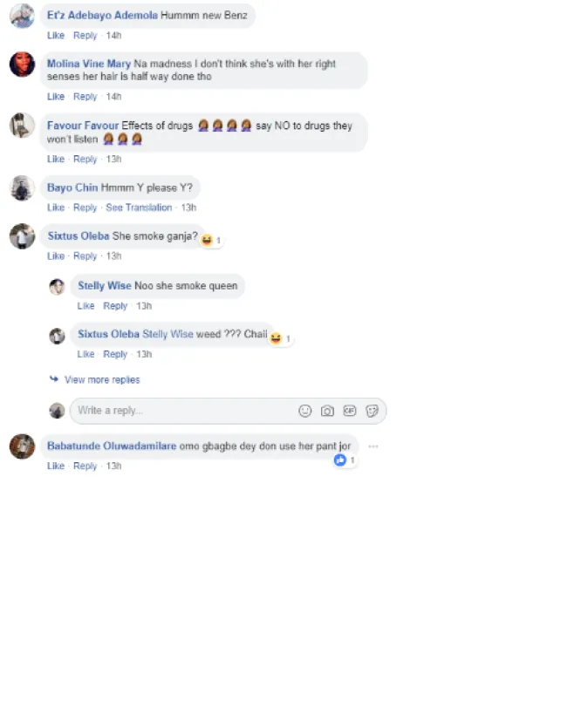
Task: Like Stelly Wise's reply
Action: 85,306
